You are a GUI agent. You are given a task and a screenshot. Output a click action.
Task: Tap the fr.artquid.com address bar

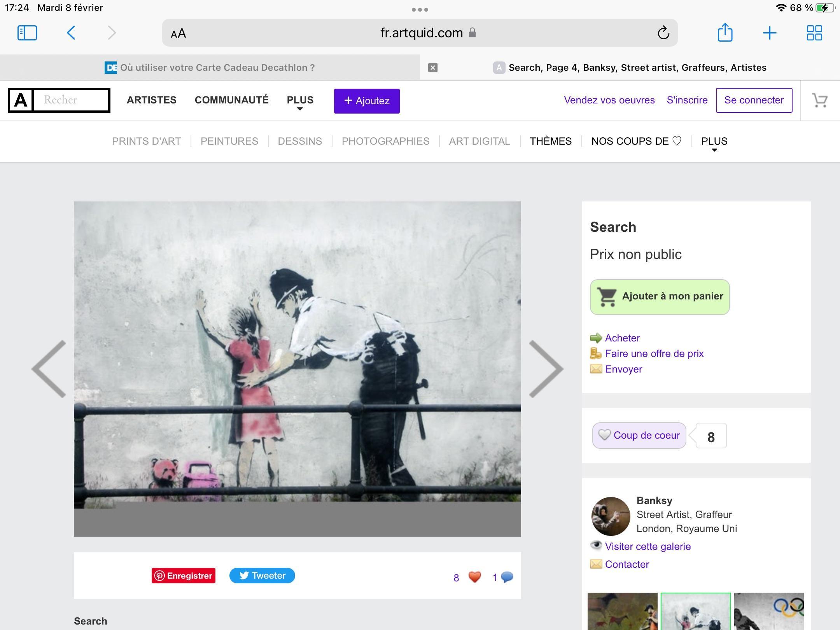coord(420,33)
